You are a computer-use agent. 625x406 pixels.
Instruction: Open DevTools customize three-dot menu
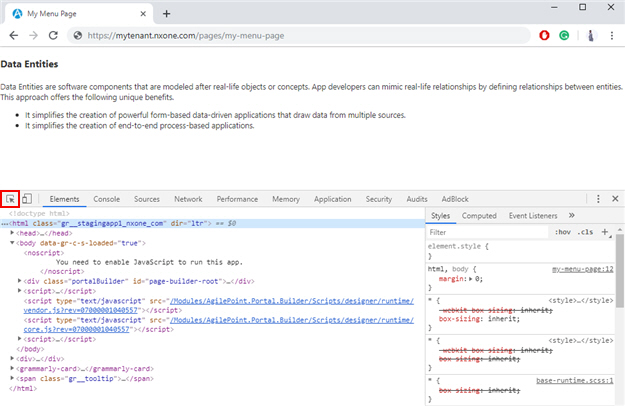point(598,199)
